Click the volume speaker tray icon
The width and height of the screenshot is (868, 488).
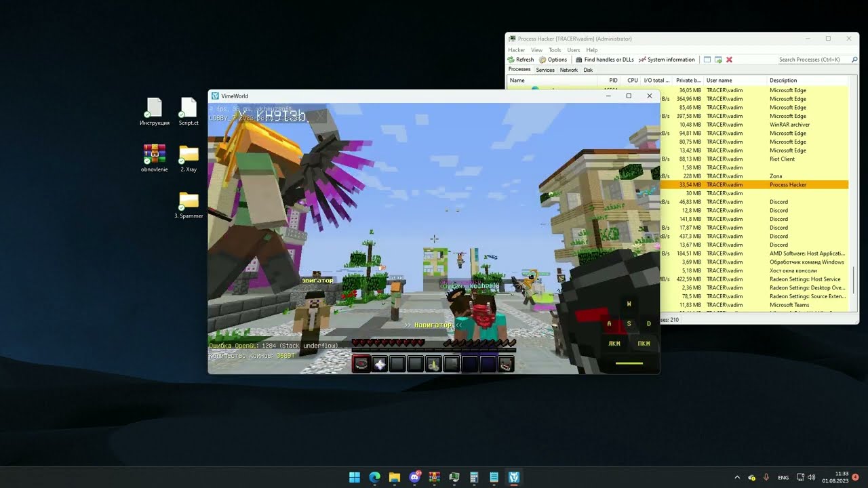(x=812, y=477)
